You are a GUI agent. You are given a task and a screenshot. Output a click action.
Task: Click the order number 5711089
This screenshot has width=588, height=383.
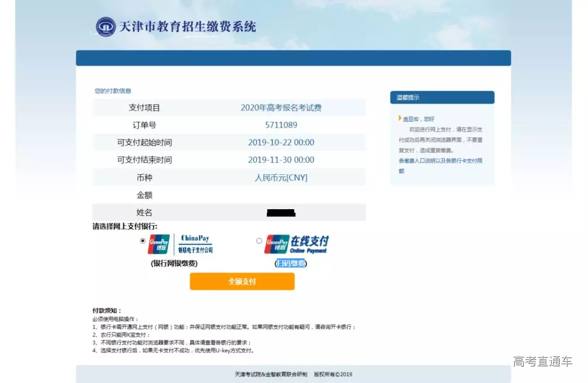(x=281, y=125)
